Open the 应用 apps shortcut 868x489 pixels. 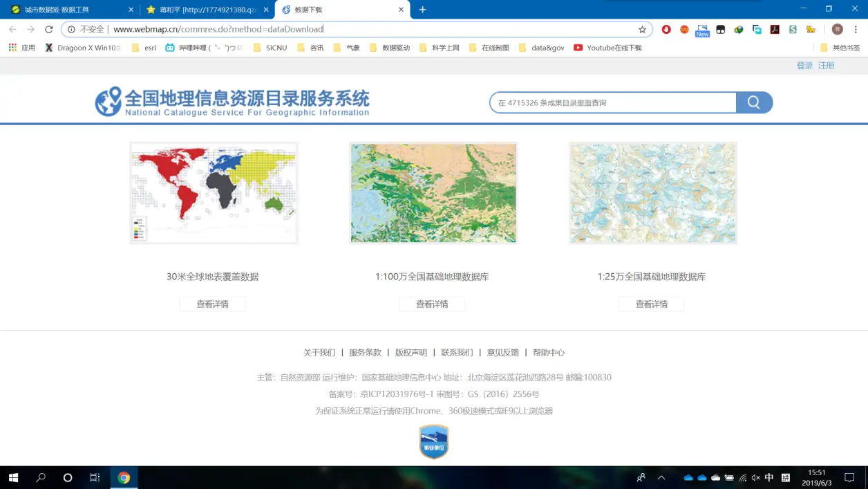point(21,48)
